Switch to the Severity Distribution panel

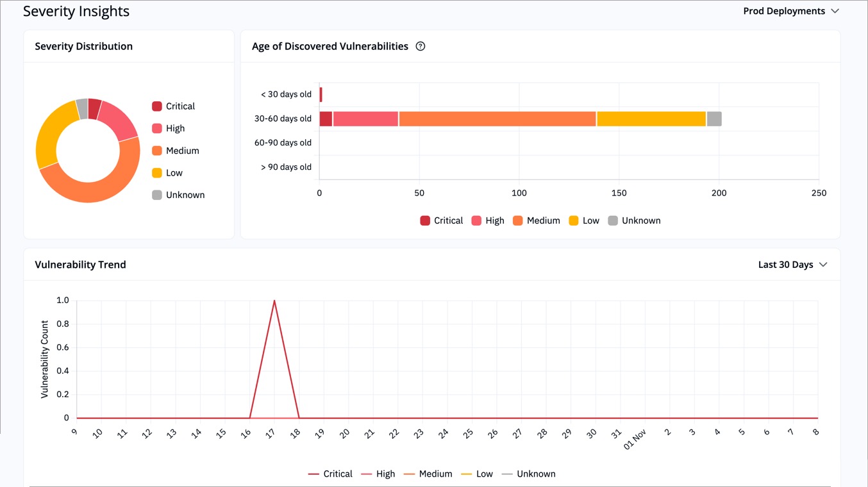(83, 45)
